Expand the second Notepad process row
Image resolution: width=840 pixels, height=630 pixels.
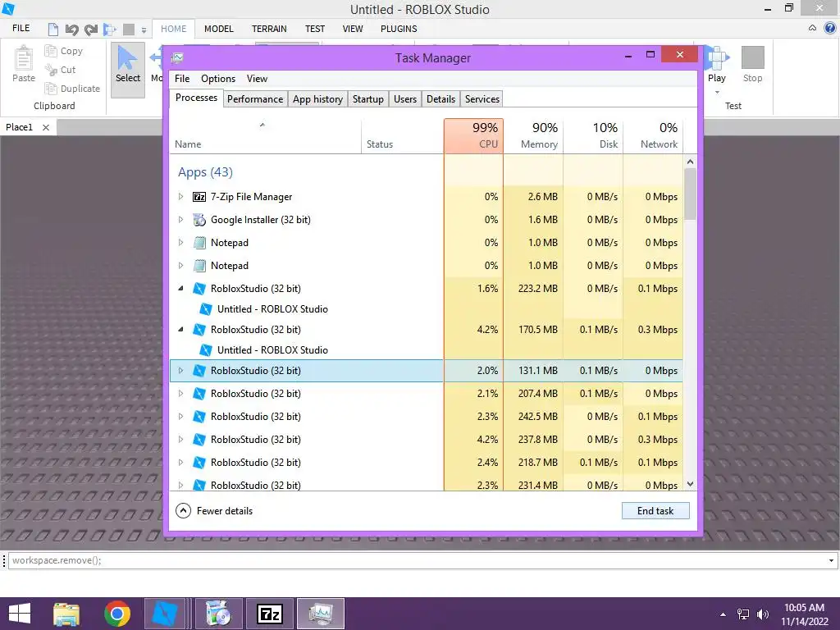tap(180, 266)
